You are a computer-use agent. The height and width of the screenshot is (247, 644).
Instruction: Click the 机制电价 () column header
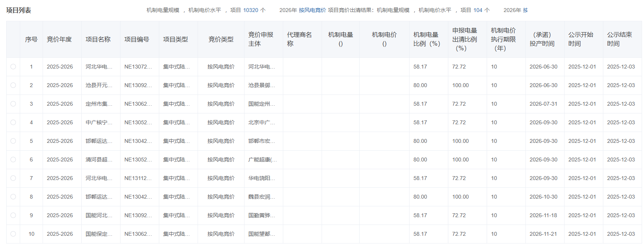click(384, 39)
